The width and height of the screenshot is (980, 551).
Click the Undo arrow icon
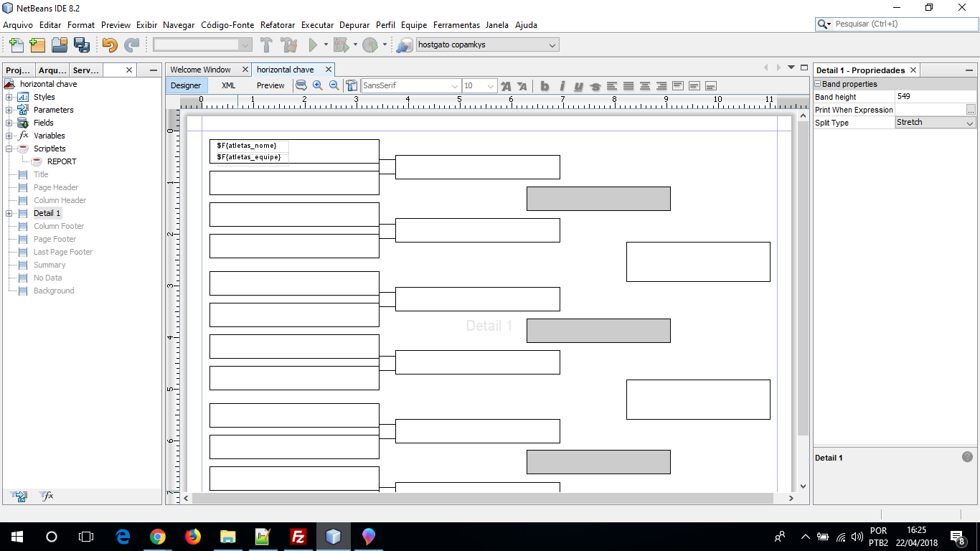pyautogui.click(x=110, y=44)
